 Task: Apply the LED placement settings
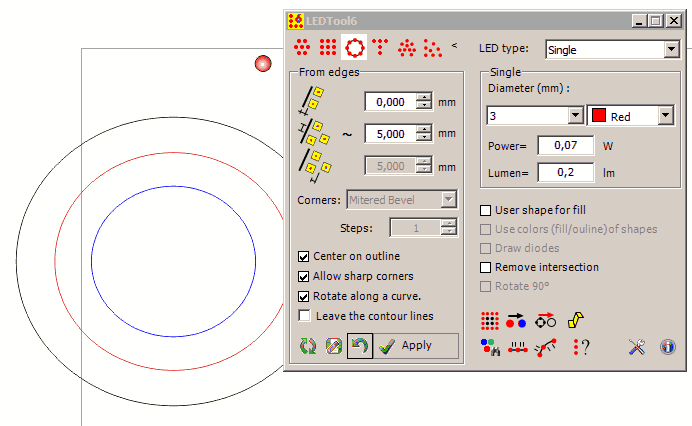pos(416,346)
